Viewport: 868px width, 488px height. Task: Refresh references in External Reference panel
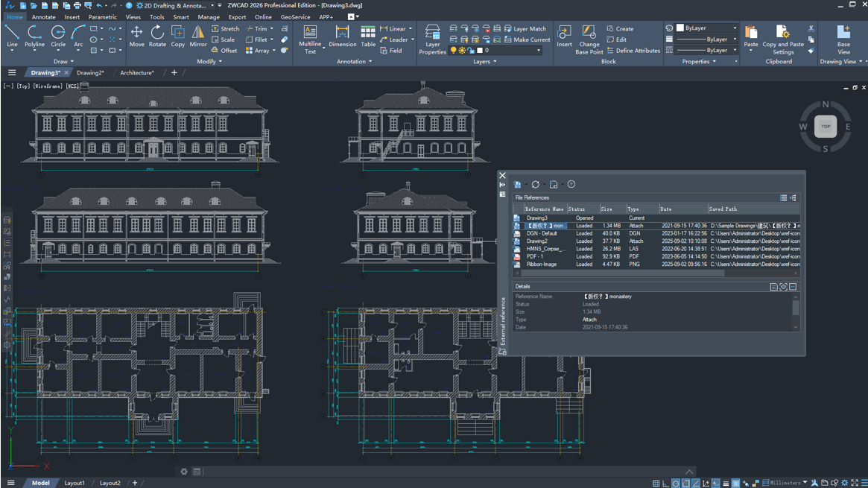click(535, 185)
